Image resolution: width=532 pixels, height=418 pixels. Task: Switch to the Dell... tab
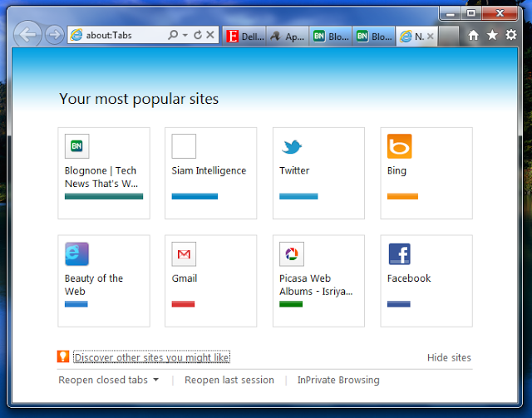click(244, 36)
